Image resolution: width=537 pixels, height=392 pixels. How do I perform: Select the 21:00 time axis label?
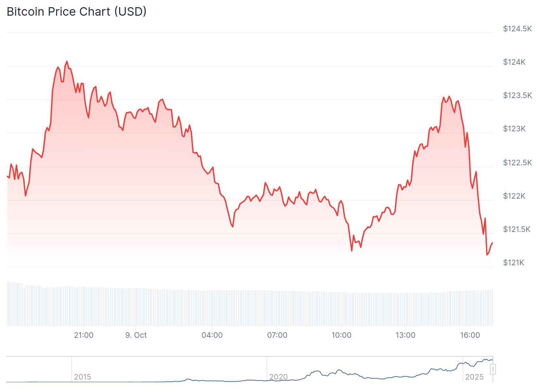pyautogui.click(x=84, y=335)
